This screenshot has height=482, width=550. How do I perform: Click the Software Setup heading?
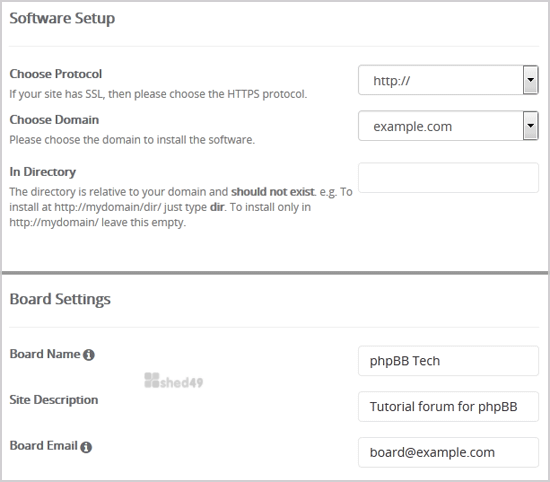point(62,18)
